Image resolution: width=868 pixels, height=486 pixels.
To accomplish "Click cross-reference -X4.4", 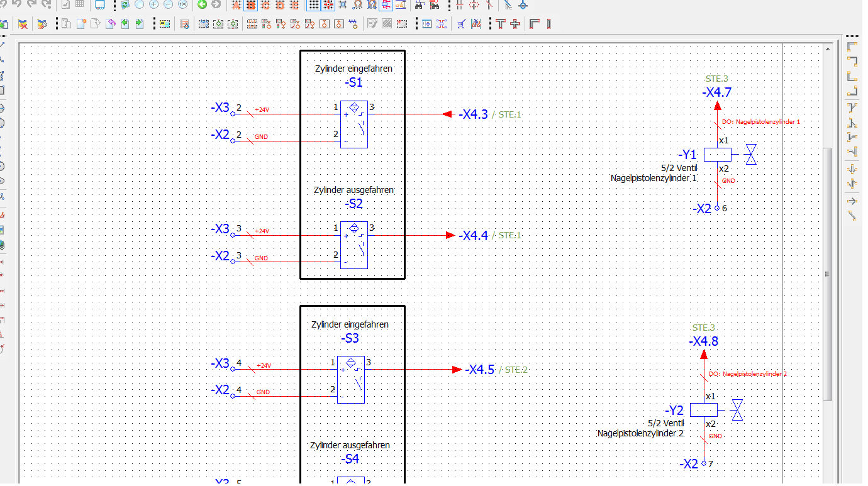I will point(473,236).
